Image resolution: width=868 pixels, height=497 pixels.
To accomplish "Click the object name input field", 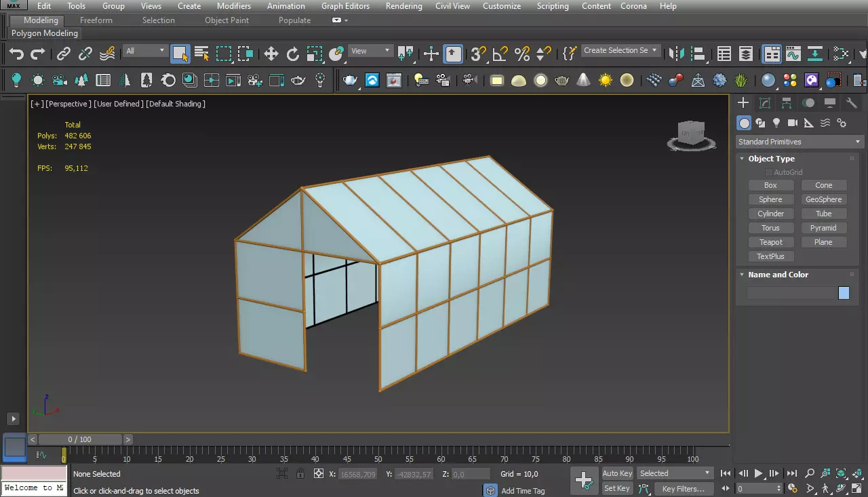I will [791, 293].
